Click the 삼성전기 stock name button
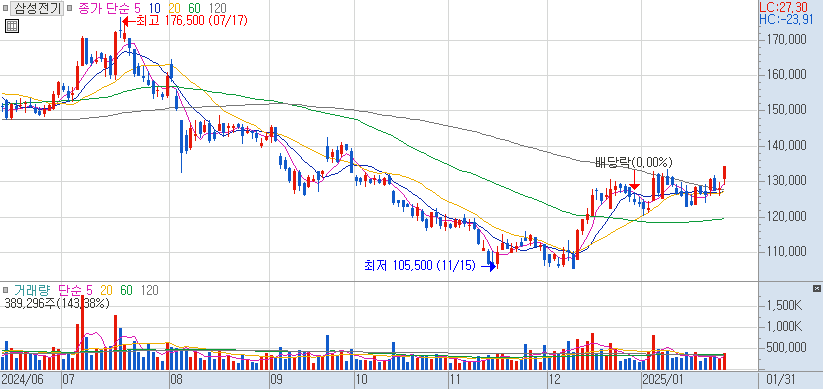This screenshot has width=823, height=389. pyautogui.click(x=37, y=8)
